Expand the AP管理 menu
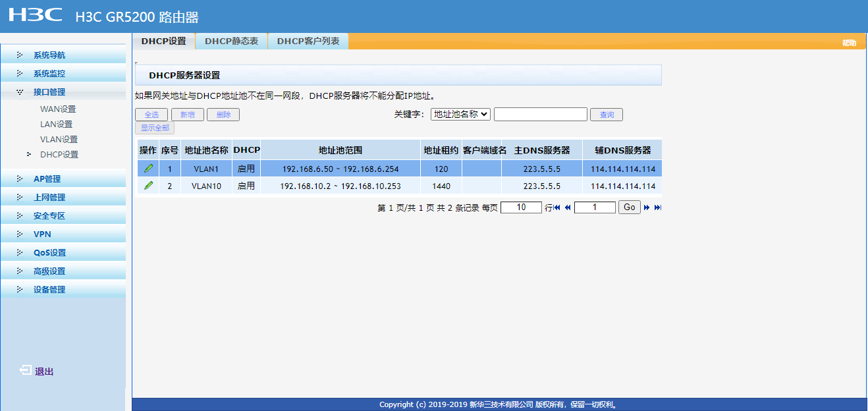This screenshot has height=411, width=868. click(63, 179)
